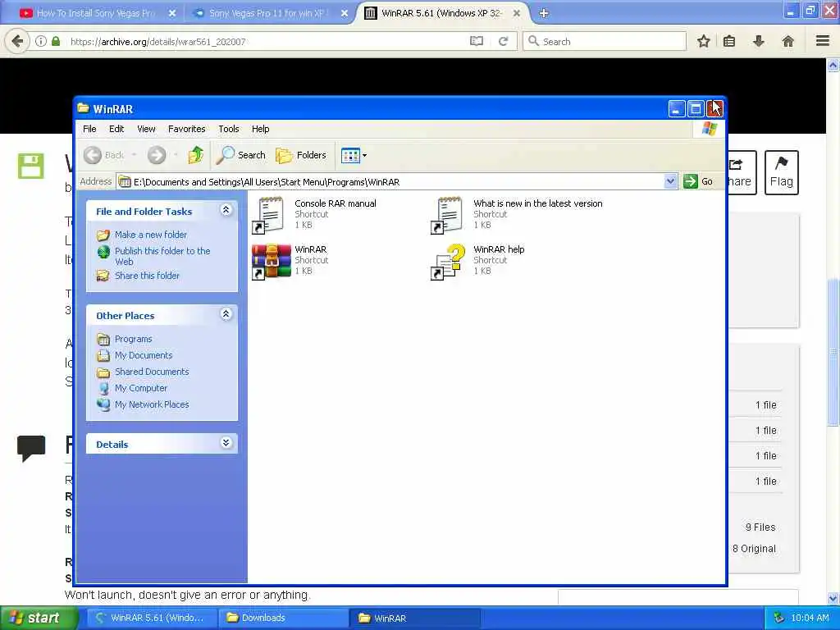
Task: Collapse the File and Folder Tasks panel
Action: coord(226,210)
